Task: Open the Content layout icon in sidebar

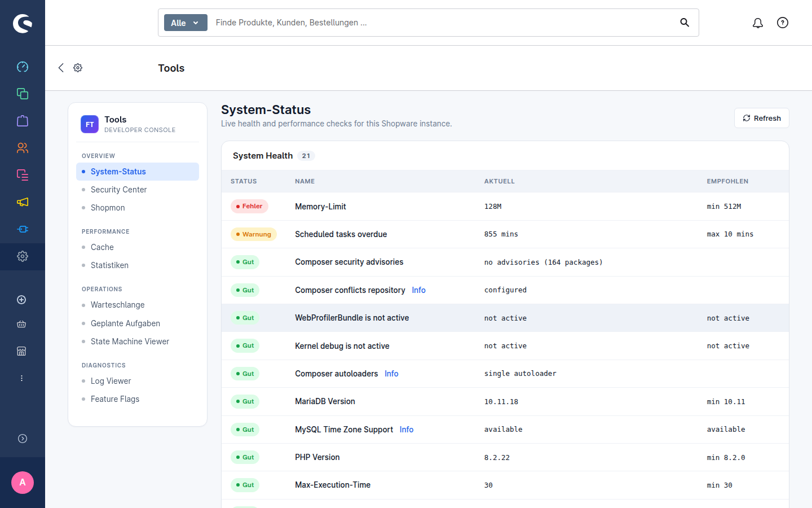Action: click(x=23, y=175)
